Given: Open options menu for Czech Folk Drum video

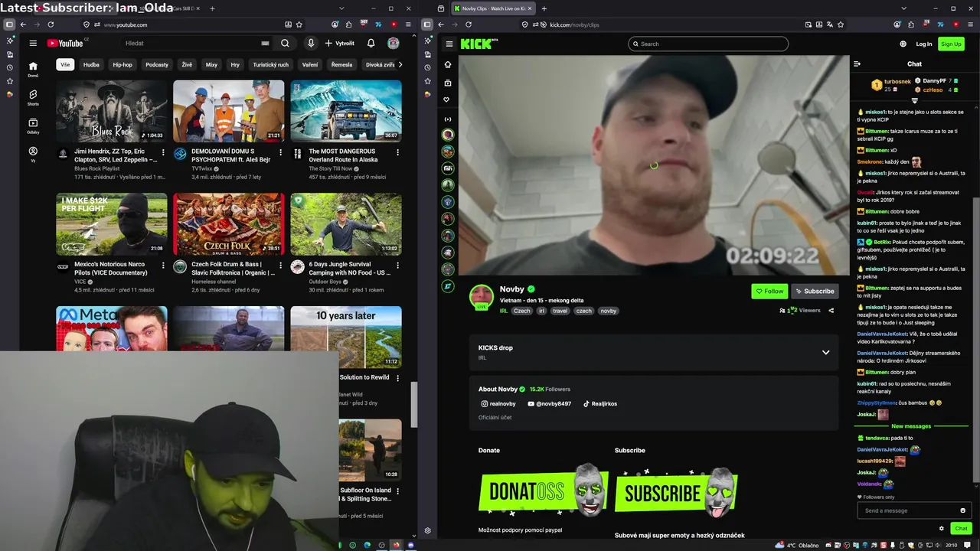Looking at the screenshot, I should point(280,265).
